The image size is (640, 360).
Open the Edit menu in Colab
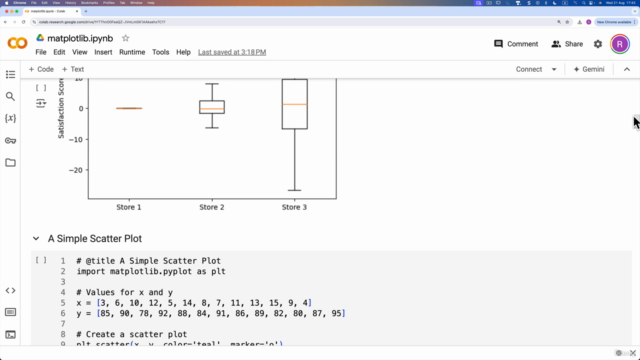pos(59,52)
